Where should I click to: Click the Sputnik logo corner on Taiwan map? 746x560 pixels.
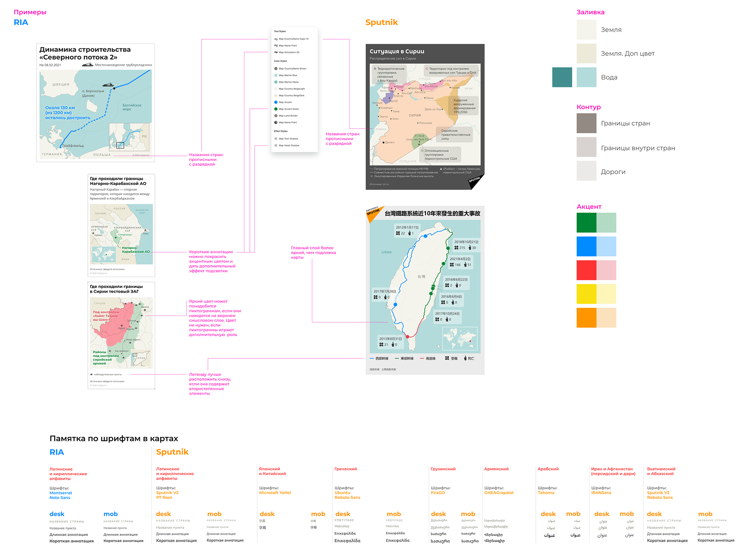point(374,214)
